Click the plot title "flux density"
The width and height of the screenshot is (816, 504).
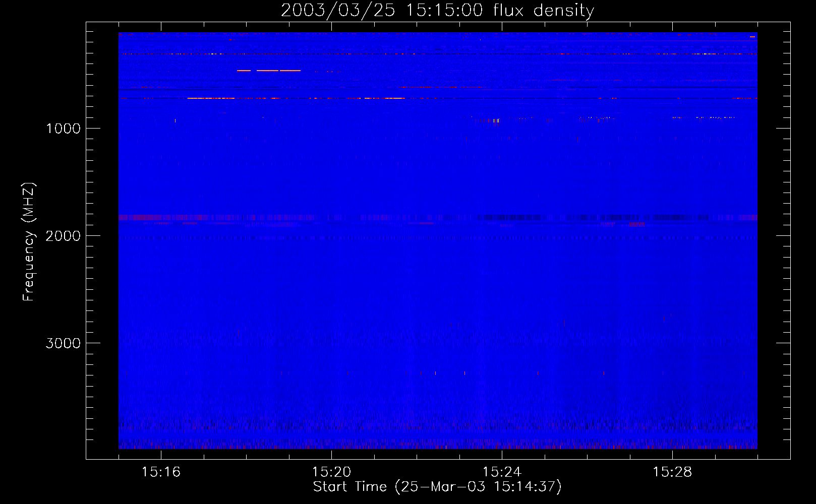tap(543, 10)
